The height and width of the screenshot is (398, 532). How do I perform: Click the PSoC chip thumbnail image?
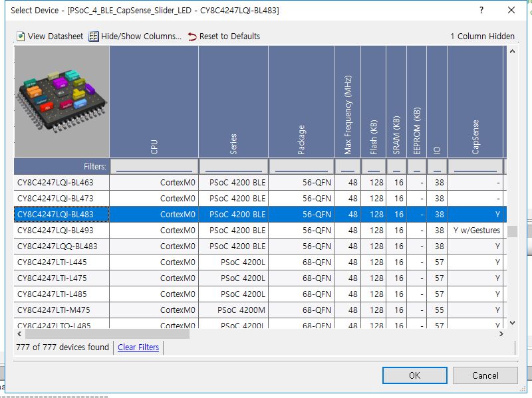pyautogui.click(x=62, y=102)
